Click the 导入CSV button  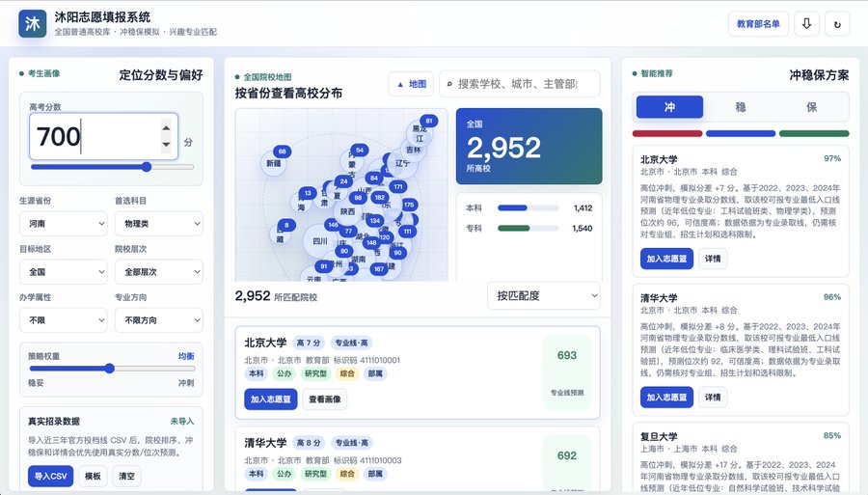tap(50, 476)
